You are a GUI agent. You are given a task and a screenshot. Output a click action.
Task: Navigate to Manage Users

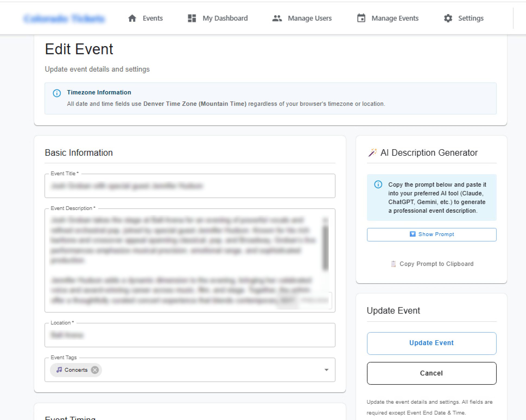(x=310, y=18)
